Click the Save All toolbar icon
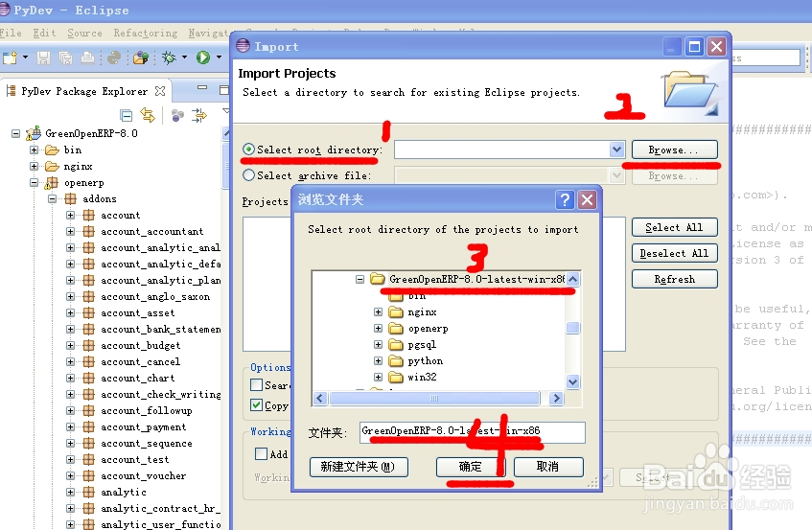The image size is (812, 530). (x=66, y=58)
